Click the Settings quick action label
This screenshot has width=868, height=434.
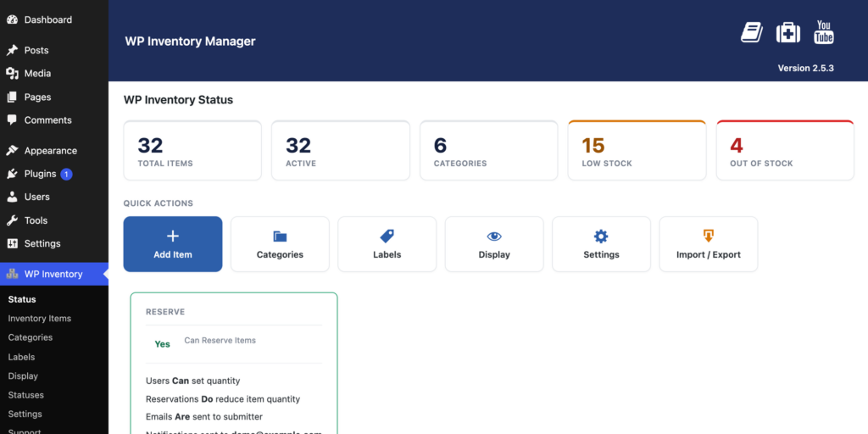pyautogui.click(x=601, y=254)
